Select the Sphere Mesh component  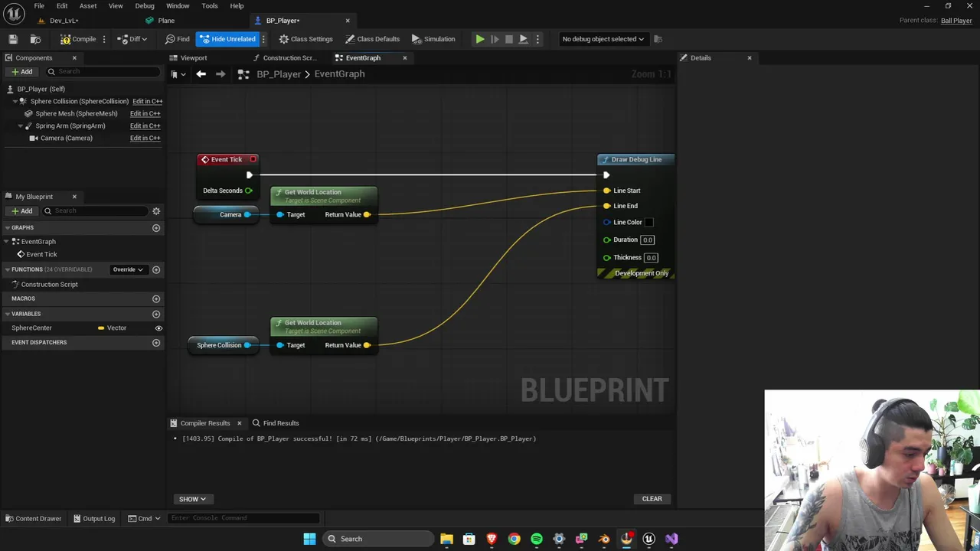coord(77,113)
